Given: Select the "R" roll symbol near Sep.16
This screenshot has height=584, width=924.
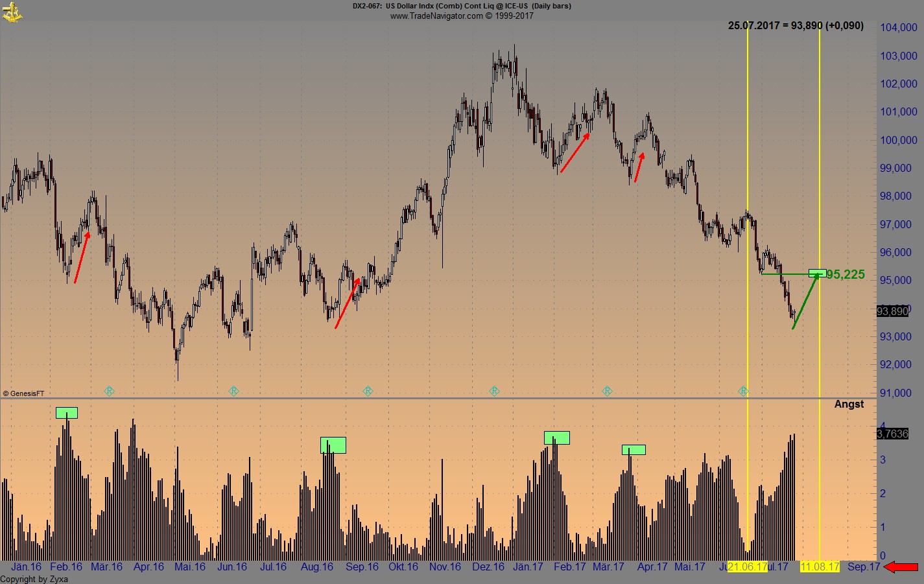Looking at the screenshot, I should point(367,391).
